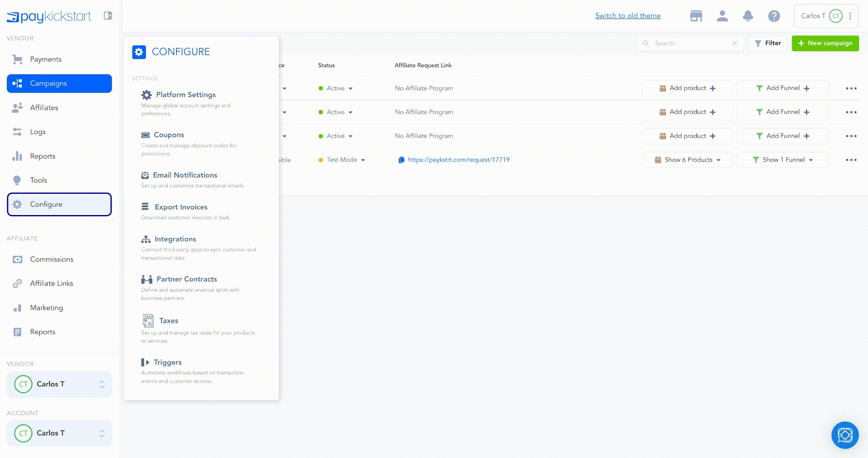Open the support lifebuoy chat widget
Image resolution: width=868 pixels, height=458 pixels.
pos(845,435)
